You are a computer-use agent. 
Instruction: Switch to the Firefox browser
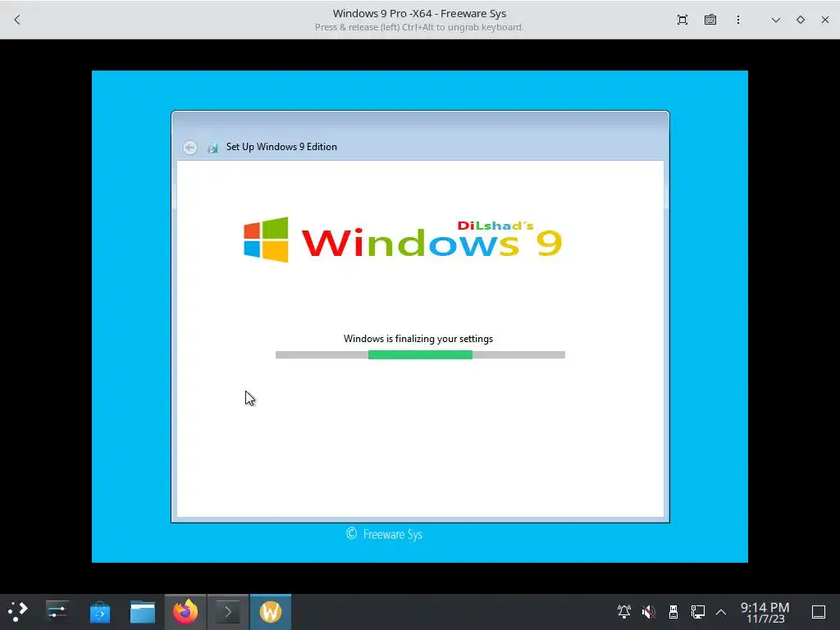(x=185, y=612)
